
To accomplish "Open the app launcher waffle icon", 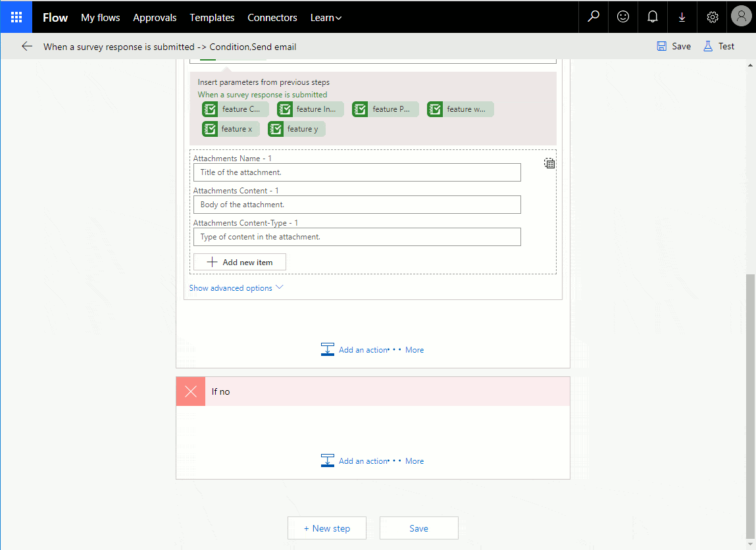I will 16,17.
